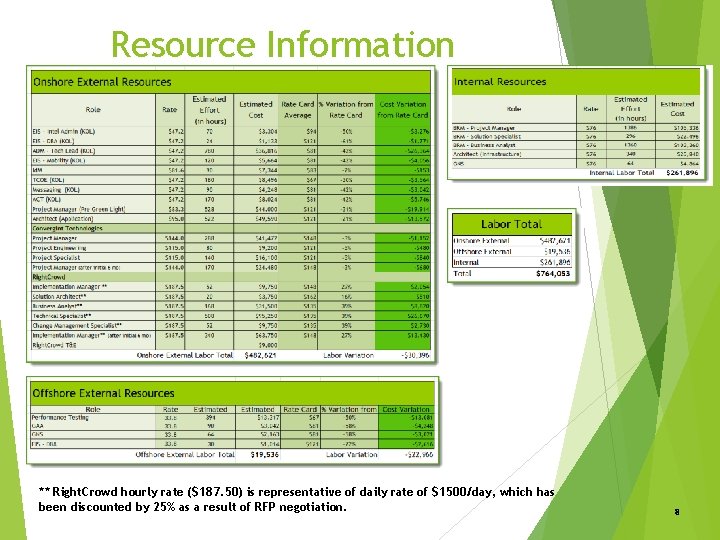Click the RightCrowd hourly rate footnote
The width and height of the screenshot is (720, 540).
click(297, 500)
